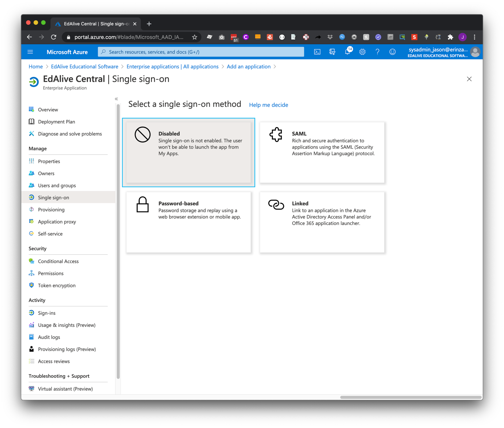Open Add an application breadcrumb
This screenshot has width=504, height=428.
[x=249, y=66]
